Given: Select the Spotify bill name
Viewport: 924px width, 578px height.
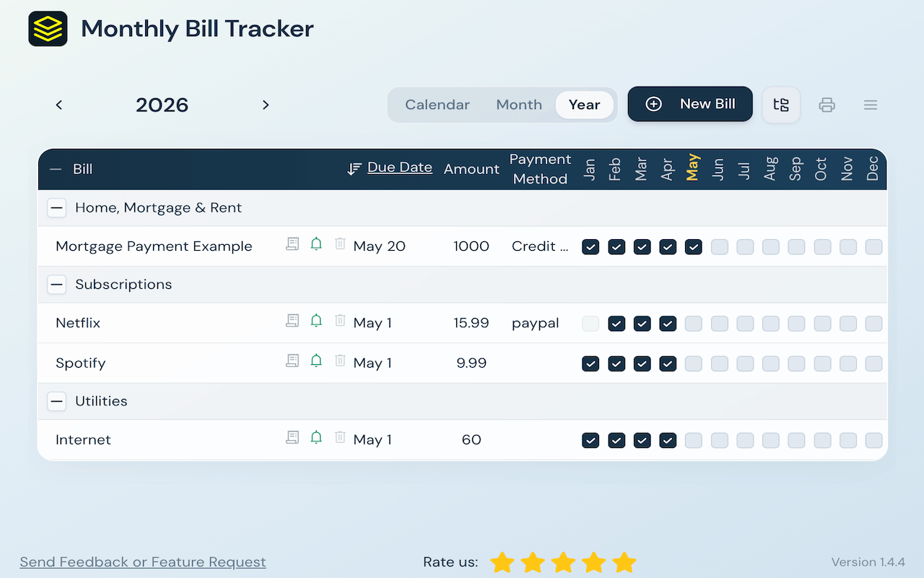Looking at the screenshot, I should [x=81, y=363].
